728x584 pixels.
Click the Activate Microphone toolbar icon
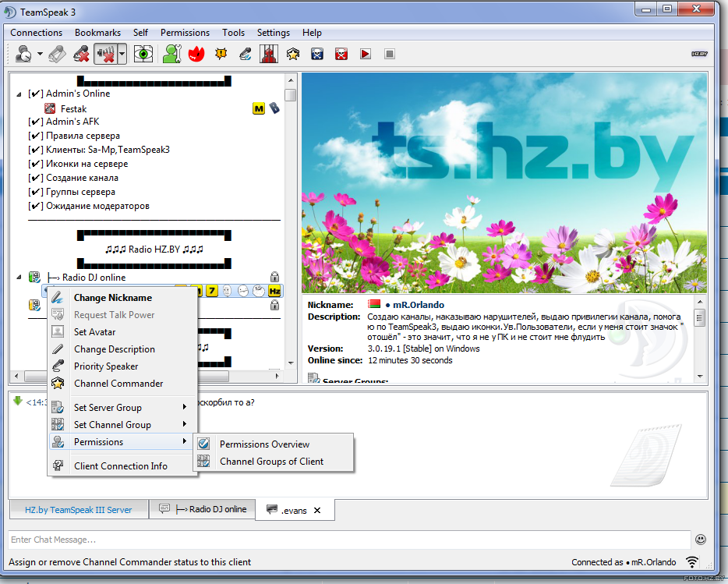tap(57, 55)
